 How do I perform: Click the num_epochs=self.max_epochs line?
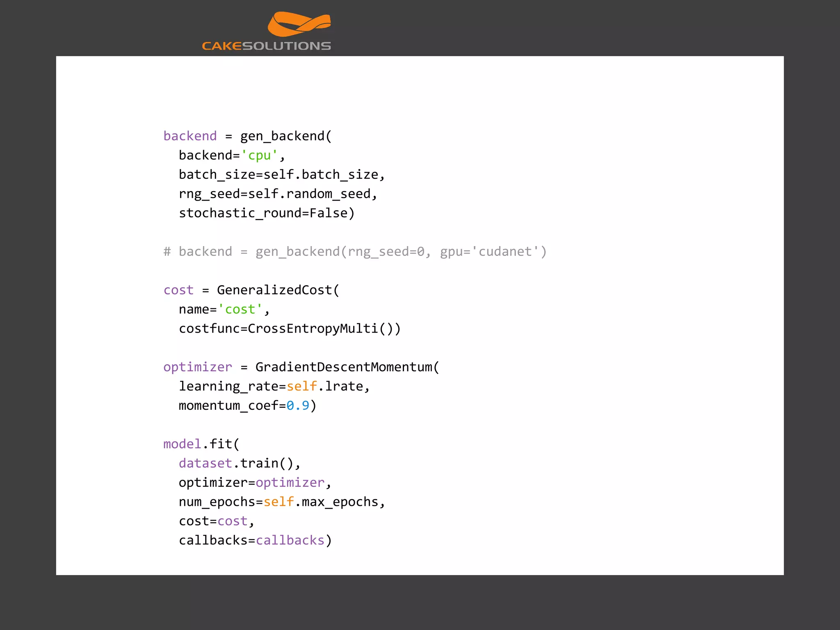coord(281,502)
